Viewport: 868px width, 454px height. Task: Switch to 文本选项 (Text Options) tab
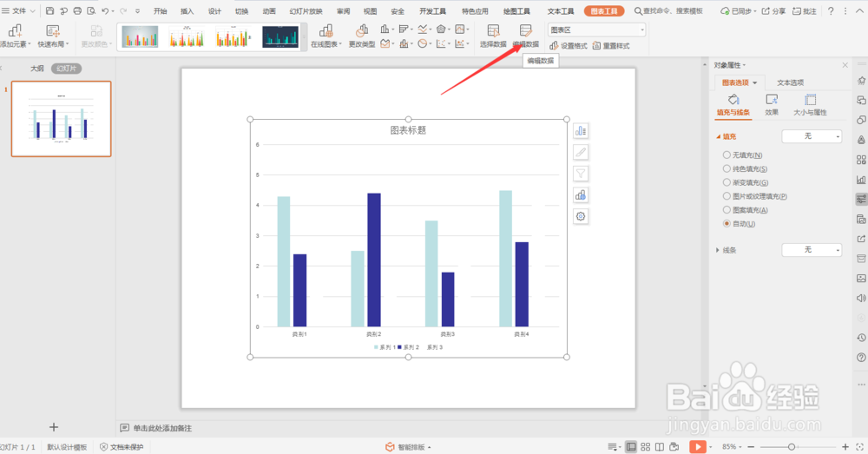(790, 82)
